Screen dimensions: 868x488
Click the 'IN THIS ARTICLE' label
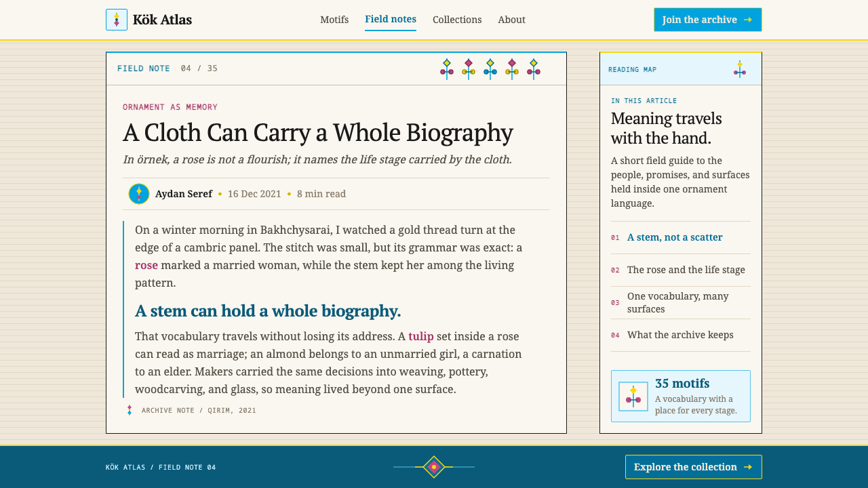point(644,101)
